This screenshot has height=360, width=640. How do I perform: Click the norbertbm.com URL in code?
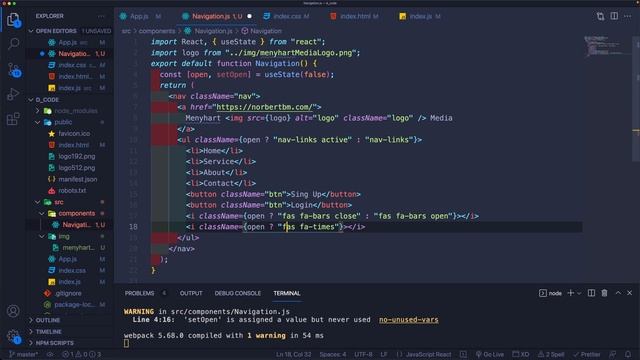[x=264, y=107]
